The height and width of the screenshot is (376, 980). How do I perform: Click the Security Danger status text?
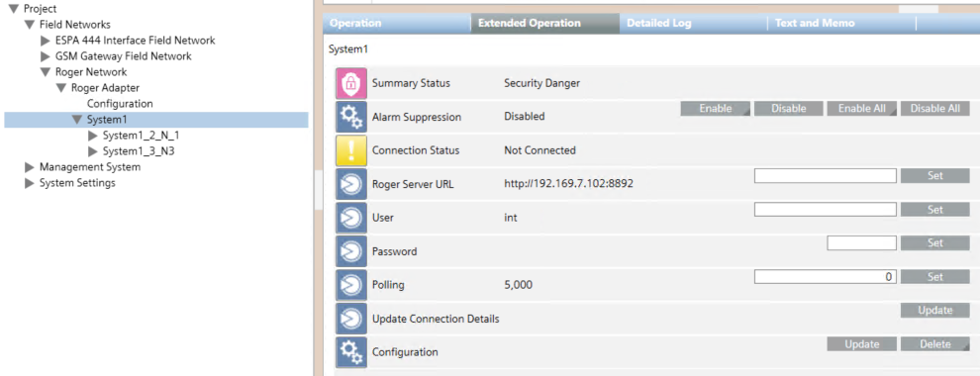541,84
